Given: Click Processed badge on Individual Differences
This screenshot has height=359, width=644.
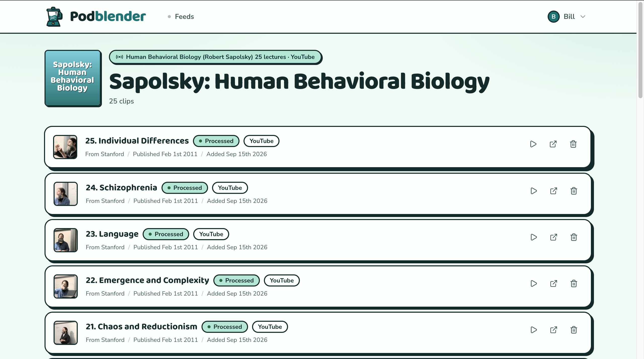Looking at the screenshot, I should (216, 141).
